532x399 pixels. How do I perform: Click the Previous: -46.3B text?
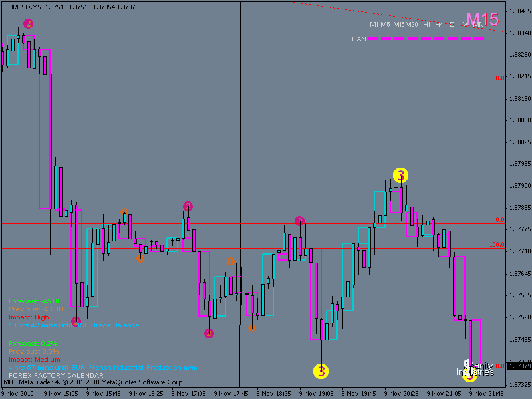36,309
